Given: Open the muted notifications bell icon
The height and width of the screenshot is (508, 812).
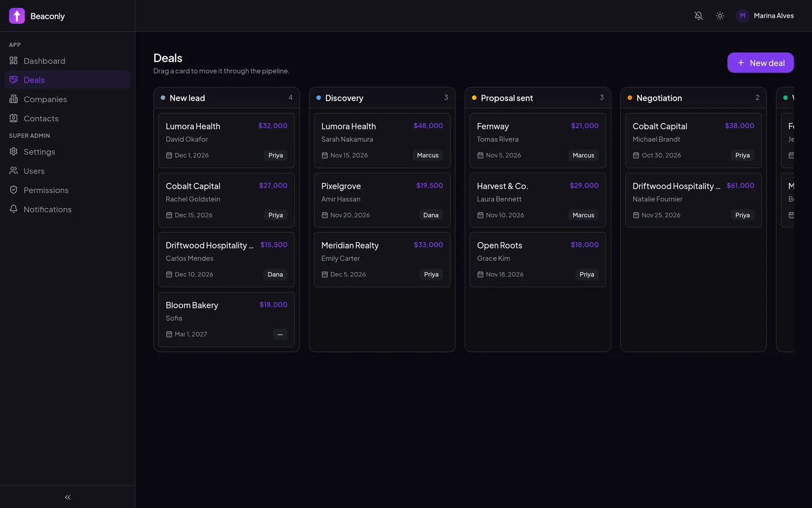Looking at the screenshot, I should point(698,16).
